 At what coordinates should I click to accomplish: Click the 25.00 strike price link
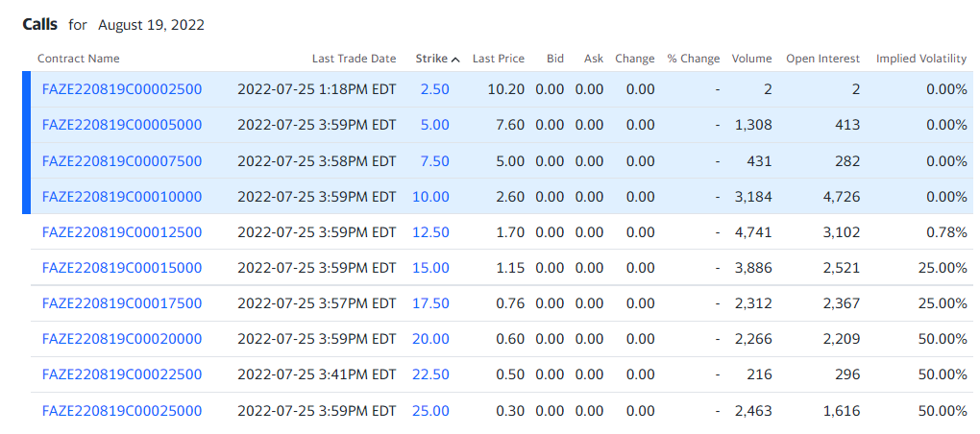[430, 411]
